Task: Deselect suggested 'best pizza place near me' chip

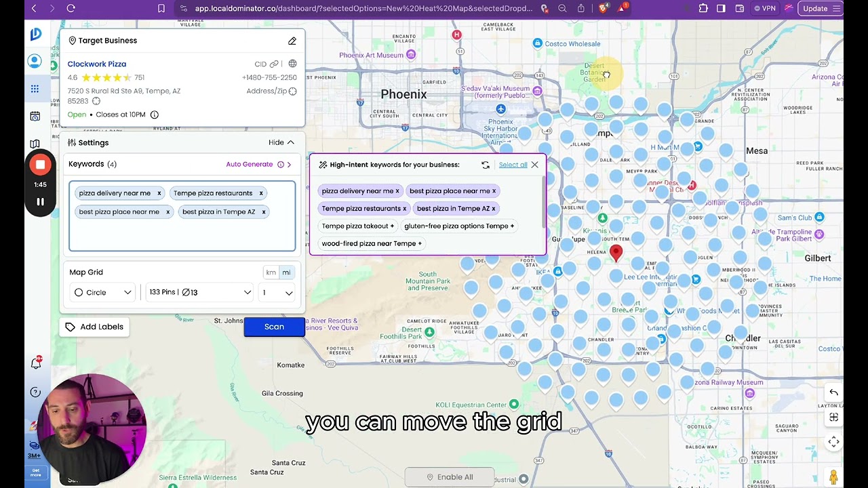Action: 452,191
